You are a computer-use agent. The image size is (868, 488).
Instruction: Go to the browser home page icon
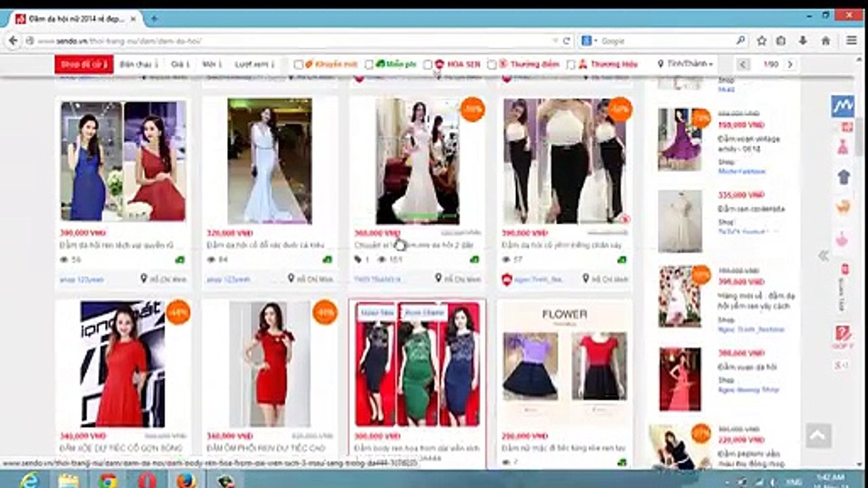(825, 41)
